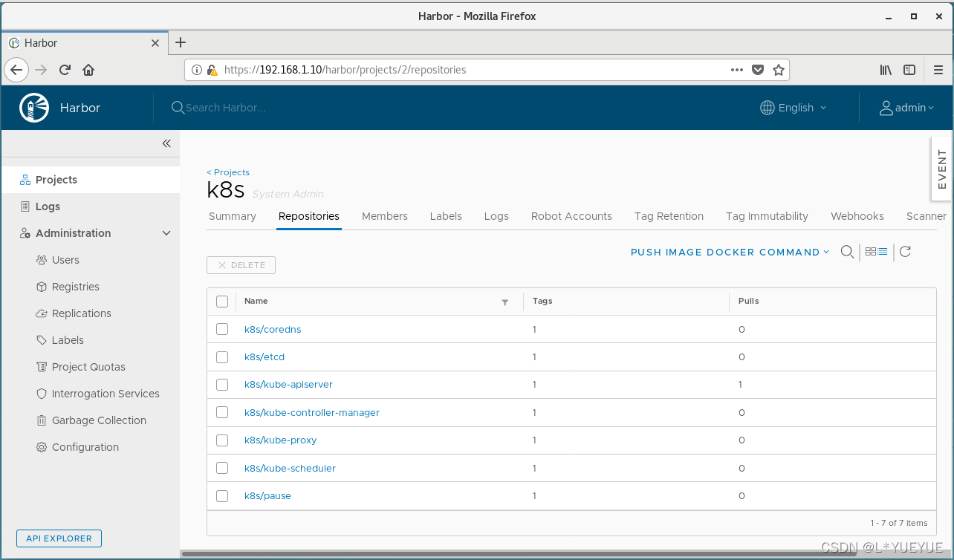Switch to card view icon
954x560 pixels.
click(871, 252)
